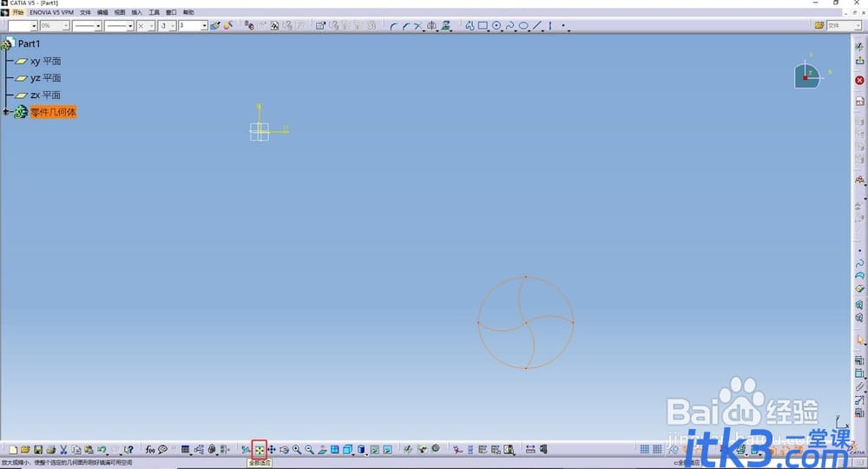868x469 pixels.
Task: Open the ENOVIA V5 VPM menu
Action: point(51,12)
